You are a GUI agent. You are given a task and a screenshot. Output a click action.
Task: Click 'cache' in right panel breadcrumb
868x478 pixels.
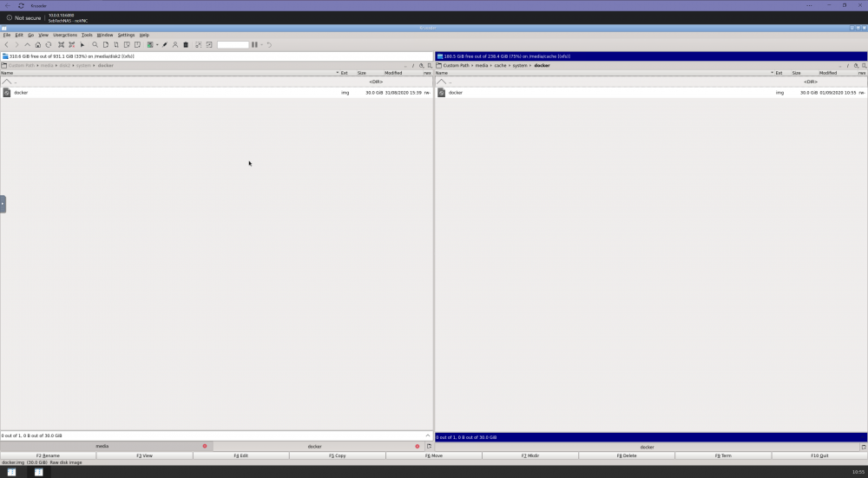click(500, 65)
